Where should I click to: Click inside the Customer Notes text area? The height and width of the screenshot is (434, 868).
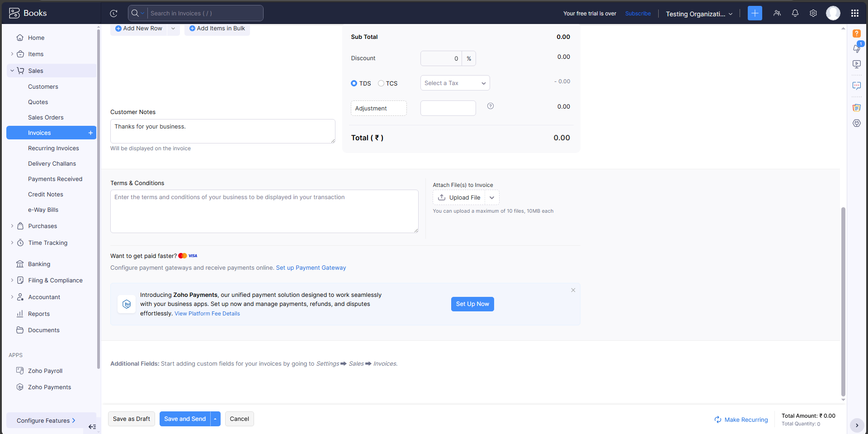point(222,131)
